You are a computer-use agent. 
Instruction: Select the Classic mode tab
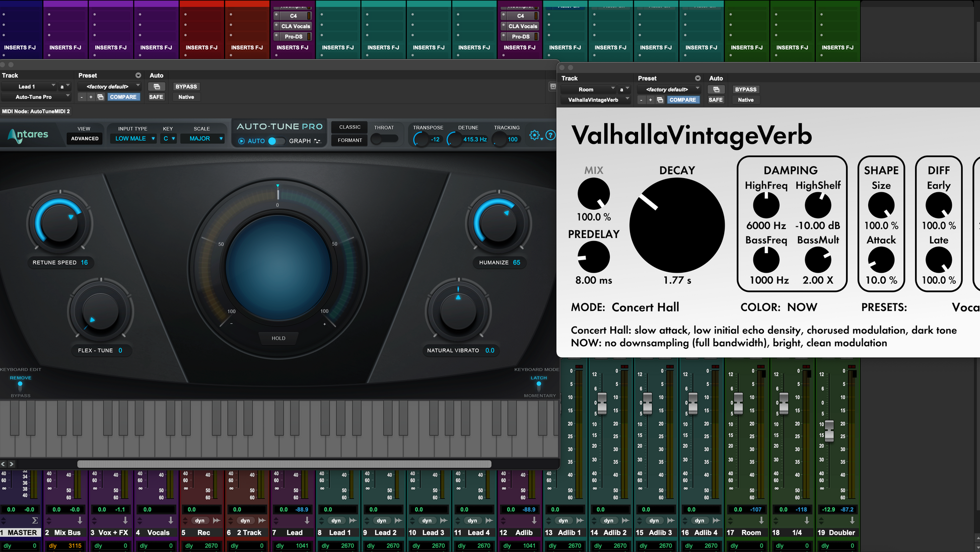(x=349, y=127)
